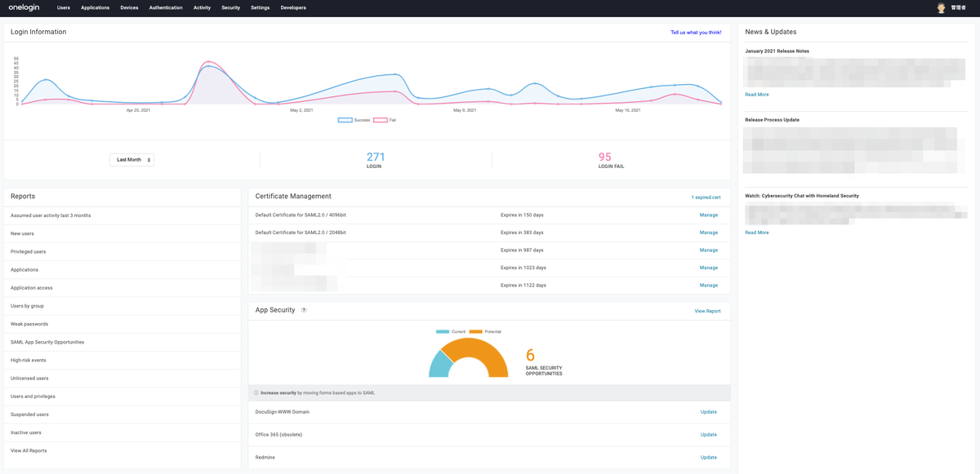Toggle the Current legend in App Security
The image size is (980, 474).
click(x=451, y=332)
